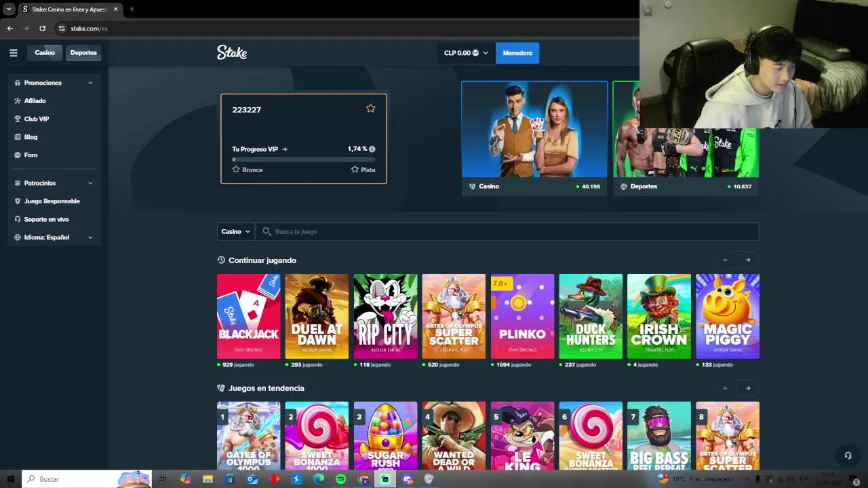This screenshot has width=868, height=488.
Task: Launch the Duel at Dawn game
Action: [x=317, y=317]
